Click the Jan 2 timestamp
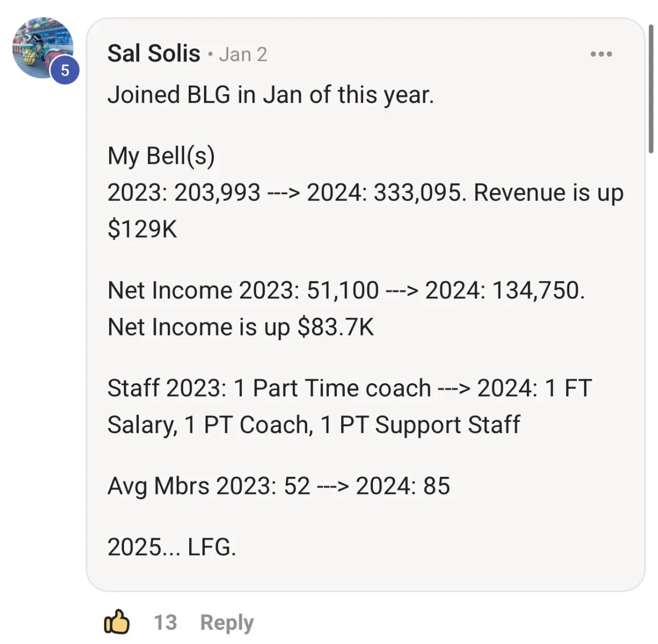Screen dimensions: 658x644 [243, 54]
